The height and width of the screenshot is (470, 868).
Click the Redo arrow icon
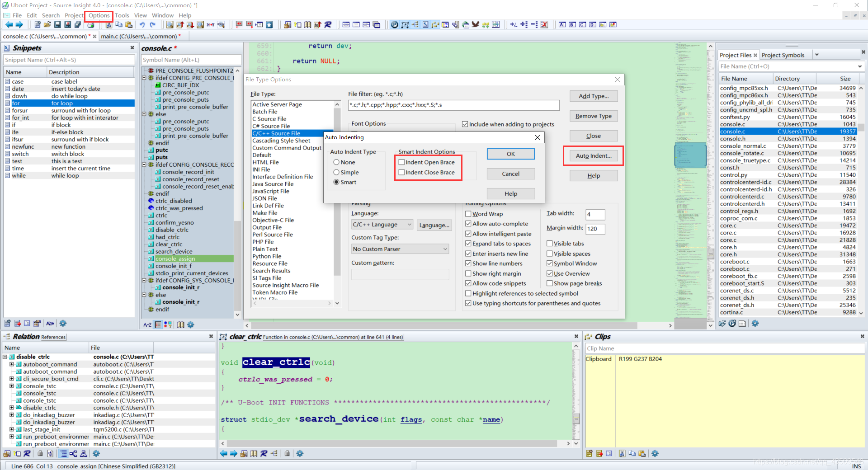(153, 25)
